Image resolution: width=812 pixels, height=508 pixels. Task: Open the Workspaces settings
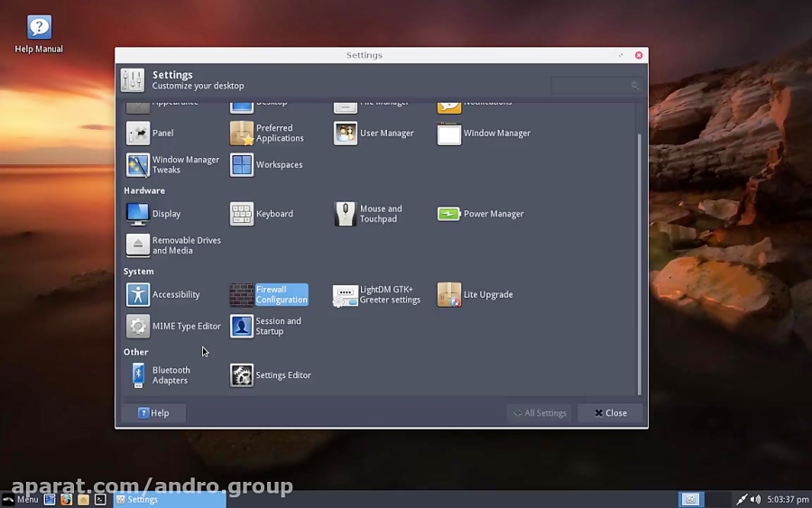(x=266, y=165)
